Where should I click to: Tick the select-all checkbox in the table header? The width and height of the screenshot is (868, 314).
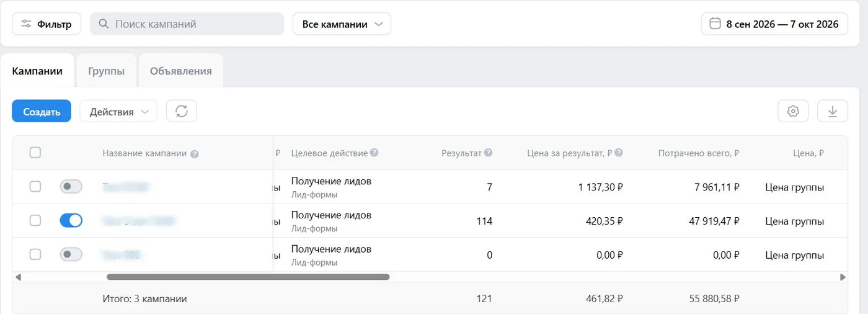coord(35,153)
